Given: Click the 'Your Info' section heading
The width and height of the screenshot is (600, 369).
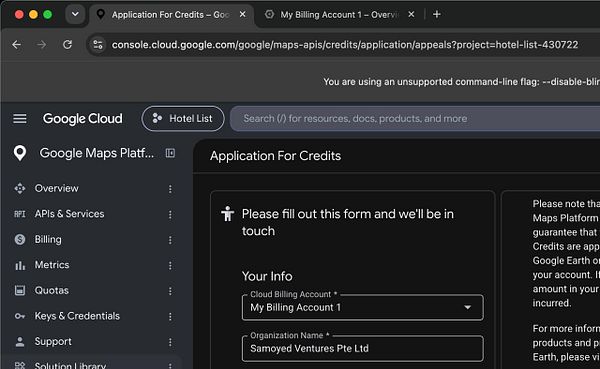Looking at the screenshot, I should [x=267, y=276].
